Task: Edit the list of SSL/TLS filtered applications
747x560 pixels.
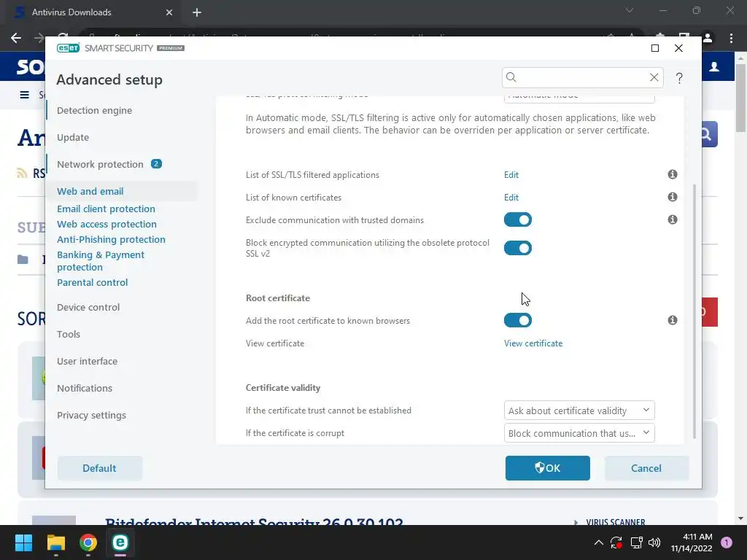Action: [x=511, y=175]
